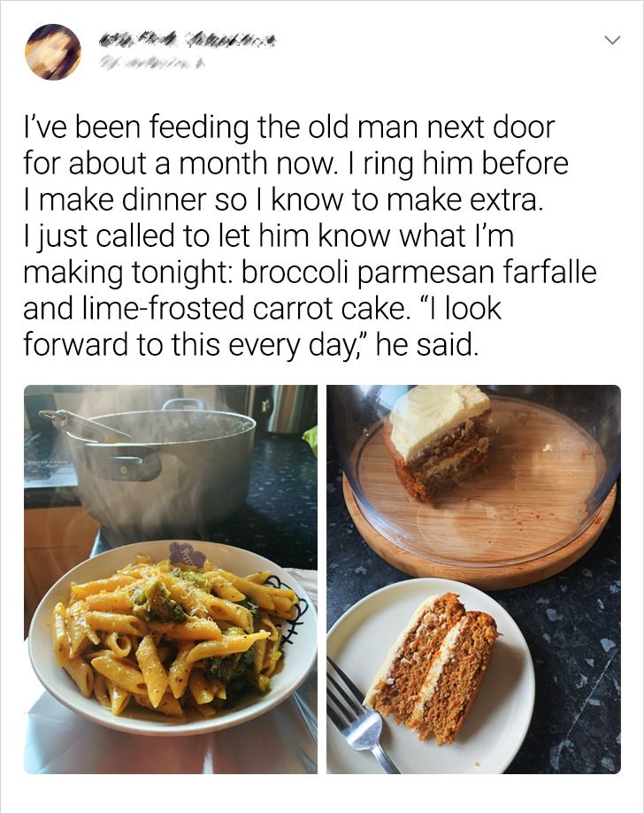Click the wooden cake stand board
Image resolution: width=644 pixels, height=814 pixels.
[x=483, y=498]
